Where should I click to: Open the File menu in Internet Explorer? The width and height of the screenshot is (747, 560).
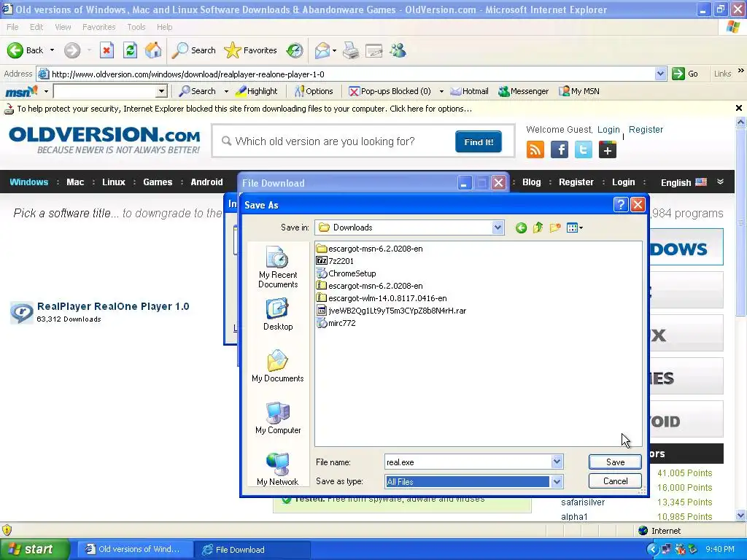tap(12, 27)
